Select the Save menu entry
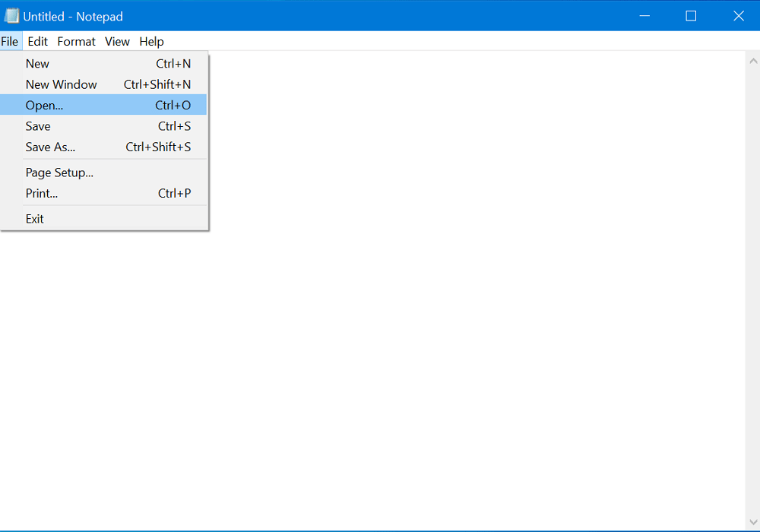Image resolution: width=760 pixels, height=532 pixels. point(103,126)
